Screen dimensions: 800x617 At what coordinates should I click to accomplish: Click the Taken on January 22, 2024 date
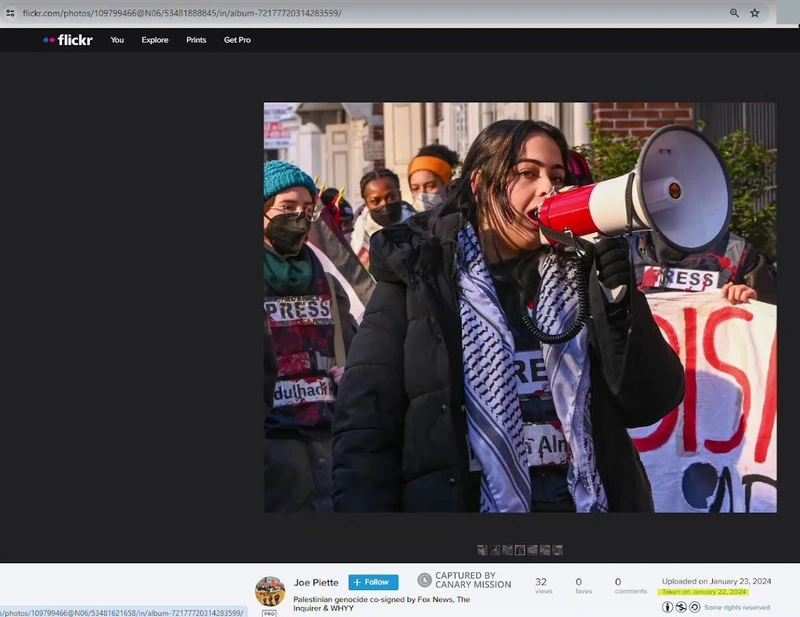pyautogui.click(x=704, y=592)
